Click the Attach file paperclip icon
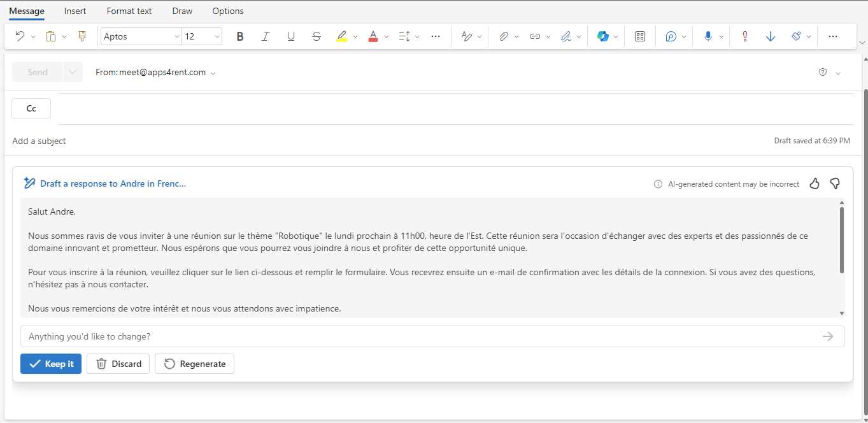 click(503, 36)
